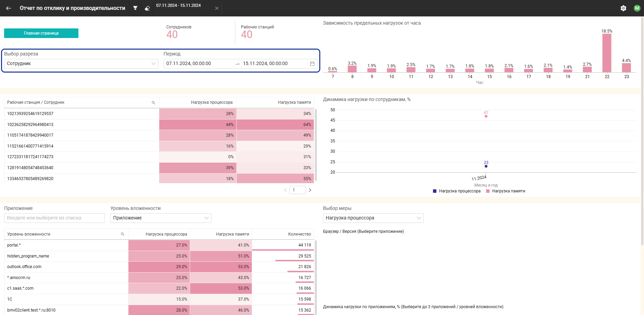The image size is (644, 315).
Task: Open the Выбор разреза dropdown (Сотрудник)
Action: [81, 64]
